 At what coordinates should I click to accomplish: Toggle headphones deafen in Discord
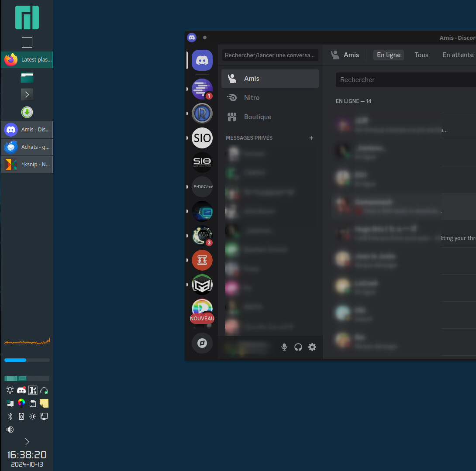point(298,347)
